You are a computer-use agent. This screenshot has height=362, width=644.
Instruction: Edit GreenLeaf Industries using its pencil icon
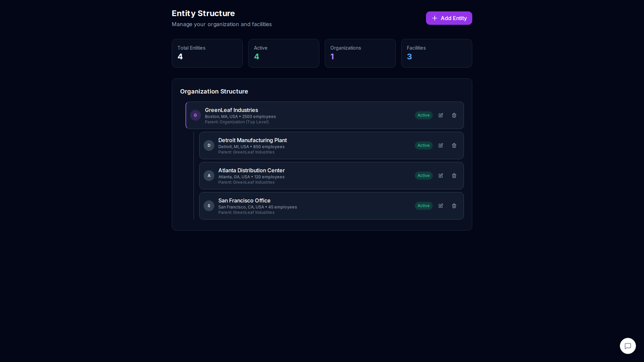[x=441, y=115]
